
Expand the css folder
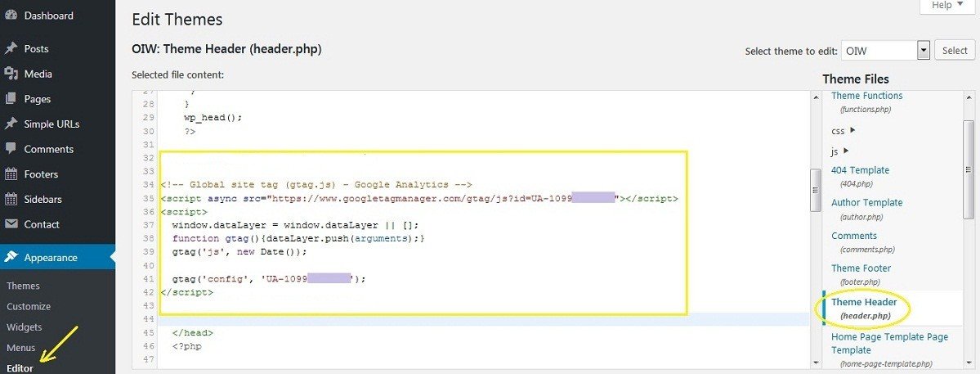[x=844, y=131]
